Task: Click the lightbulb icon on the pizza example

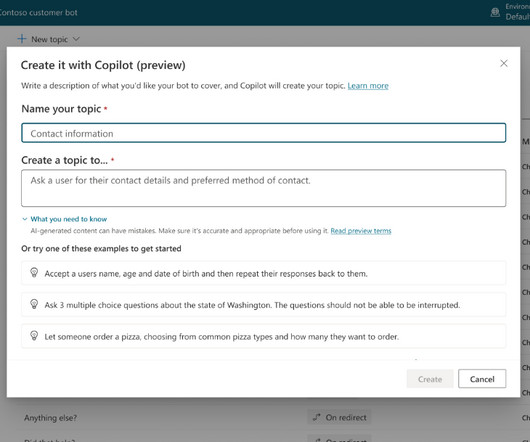Action: click(34, 336)
